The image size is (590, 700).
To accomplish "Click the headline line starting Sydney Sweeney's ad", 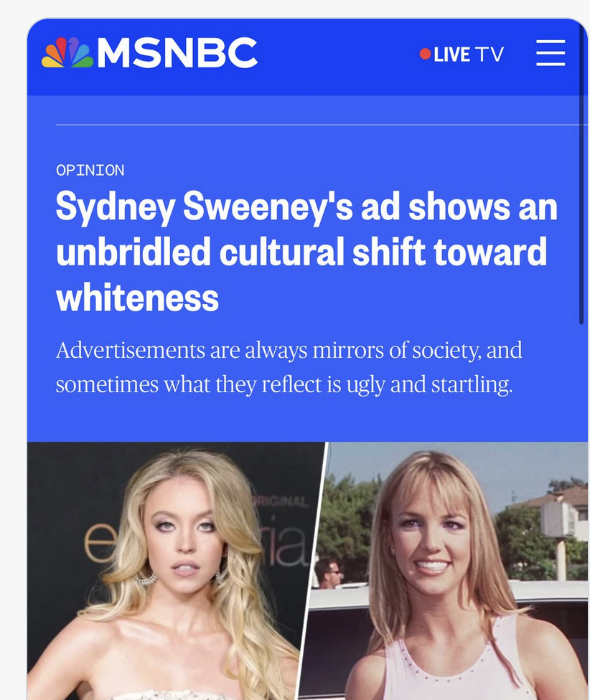I will [x=306, y=207].
